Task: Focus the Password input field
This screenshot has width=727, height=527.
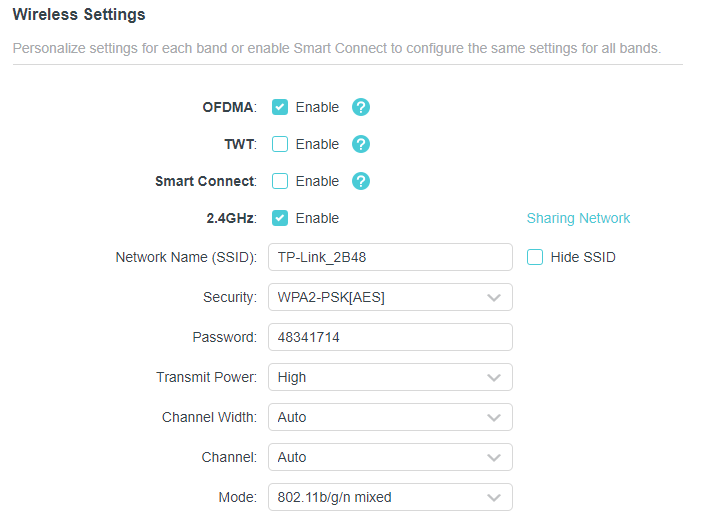Action: pyautogui.click(x=389, y=337)
